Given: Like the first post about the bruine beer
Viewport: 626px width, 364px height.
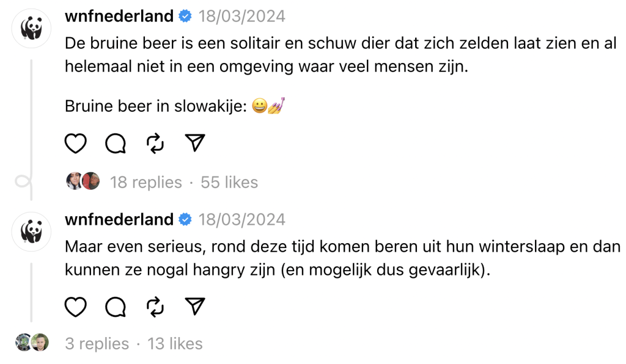Looking at the screenshot, I should tap(76, 144).
